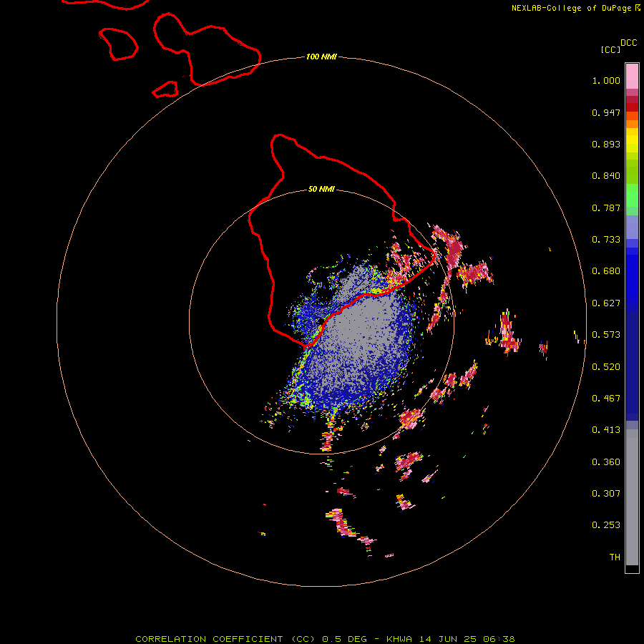This screenshot has width=644, height=644.
Task: Select the 0.253 scale value
Action: pyautogui.click(x=606, y=525)
